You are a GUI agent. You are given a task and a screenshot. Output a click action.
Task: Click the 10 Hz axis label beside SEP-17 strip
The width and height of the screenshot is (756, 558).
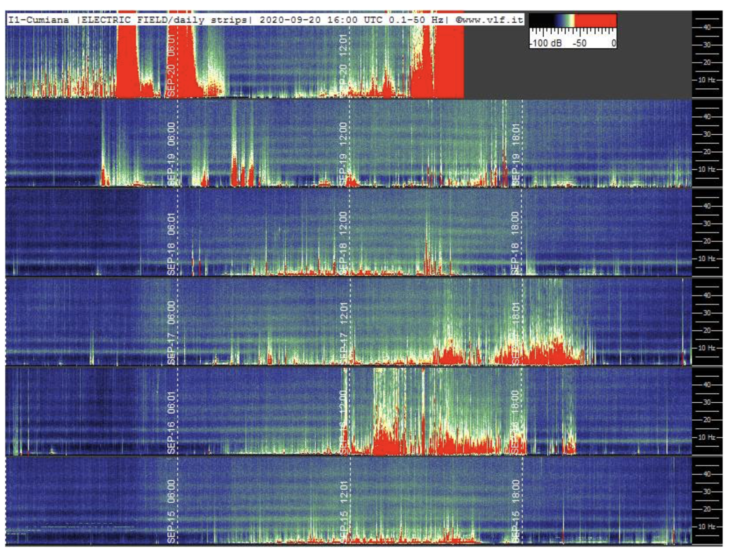click(707, 348)
